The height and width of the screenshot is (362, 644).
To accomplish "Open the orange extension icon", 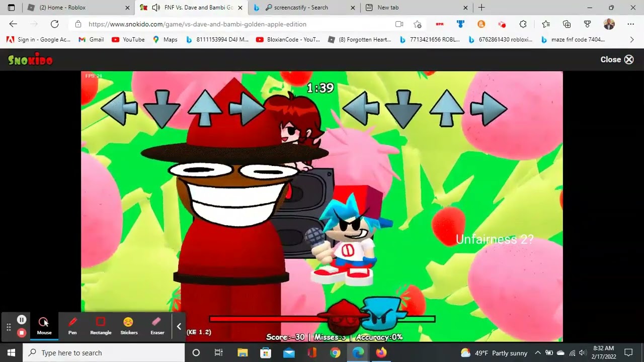I will point(481,24).
